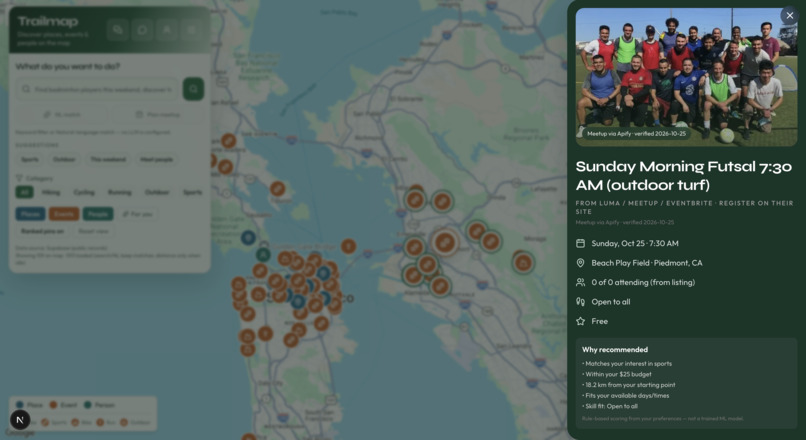Select the event pin on Treasure Island
Screen dimensions: 806x440
tap(349, 246)
